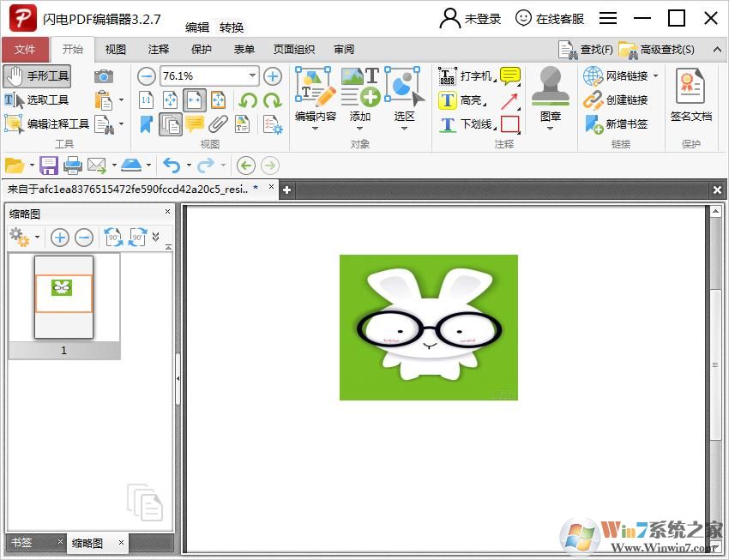
Task: Click the zoom out minus button
Action: (x=147, y=76)
